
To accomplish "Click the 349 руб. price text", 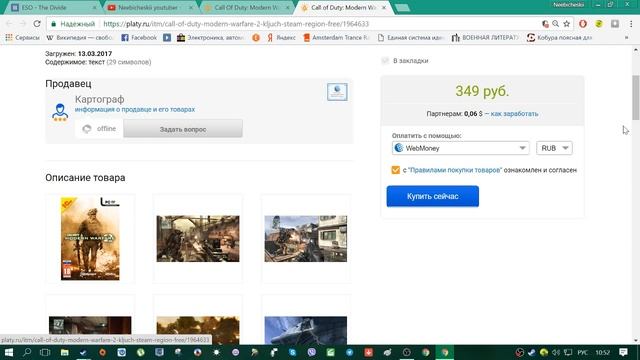I will (482, 91).
